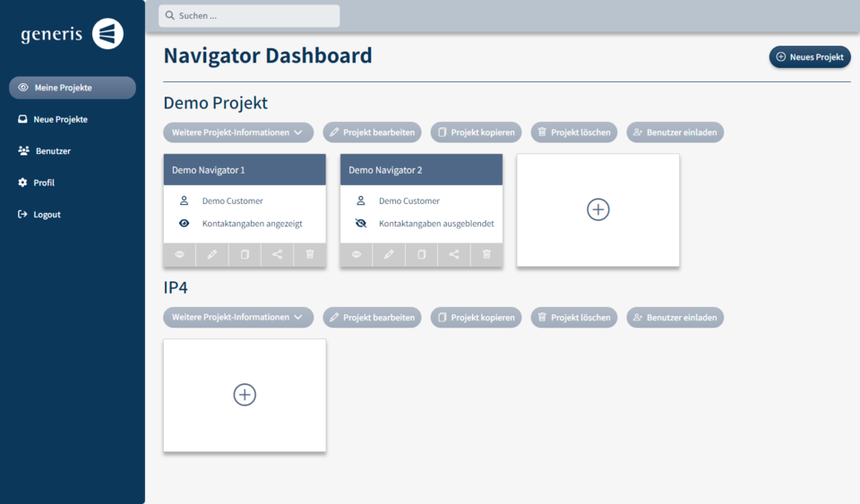The image size is (860, 504).
Task: Click Projekt kopieren for IP4
Action: click(x=476, y=317)
